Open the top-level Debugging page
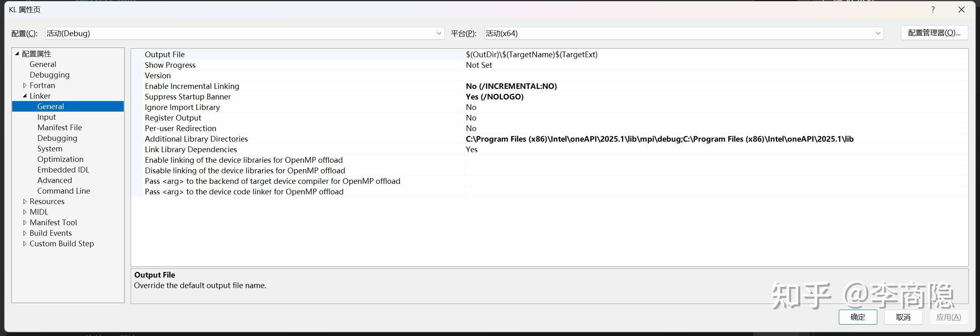The height and width of the screenshot is (336, 980). pos(50,75)
